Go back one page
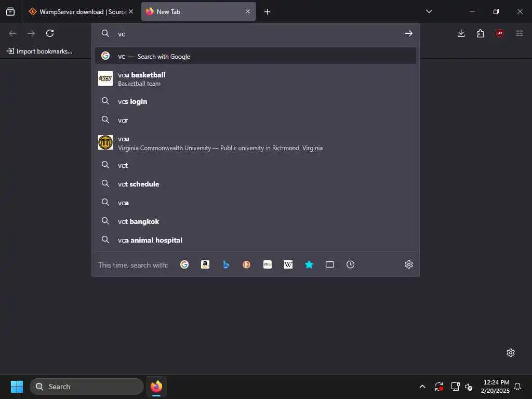532x399 pixels. 12,33
